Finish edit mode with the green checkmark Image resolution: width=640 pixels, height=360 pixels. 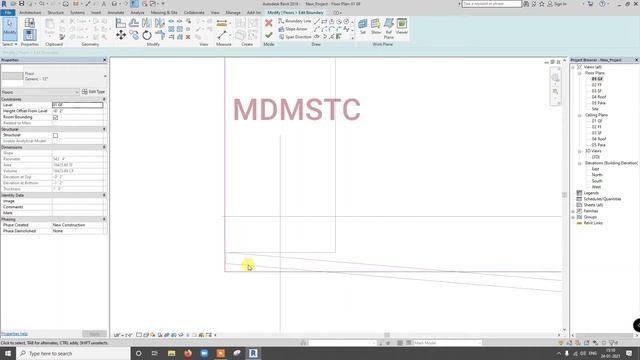pos(269,36)
